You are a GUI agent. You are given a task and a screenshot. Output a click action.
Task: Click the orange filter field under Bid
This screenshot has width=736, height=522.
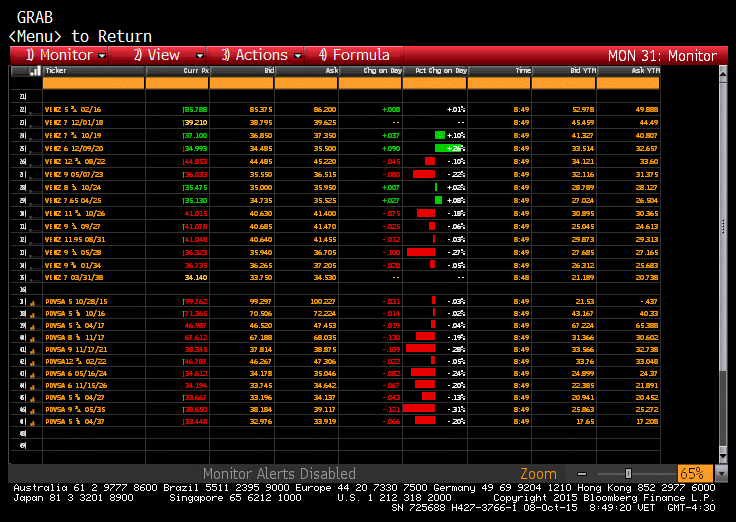pyautogui.click(x=242, y=83)
